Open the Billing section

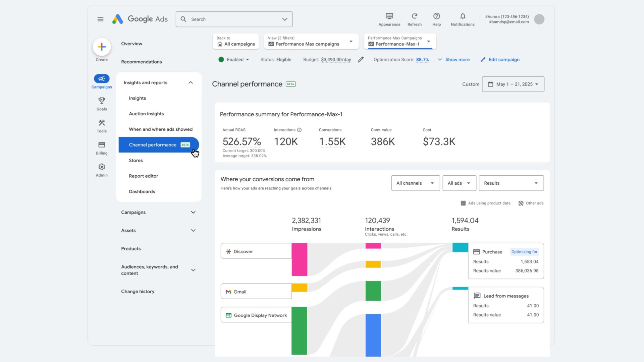(x=101, y=147)
